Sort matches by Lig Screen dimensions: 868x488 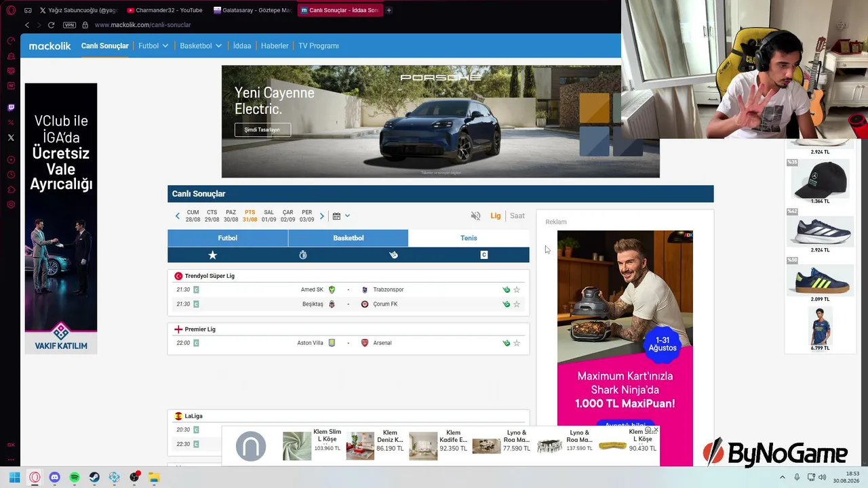click(x=496, y=216)
